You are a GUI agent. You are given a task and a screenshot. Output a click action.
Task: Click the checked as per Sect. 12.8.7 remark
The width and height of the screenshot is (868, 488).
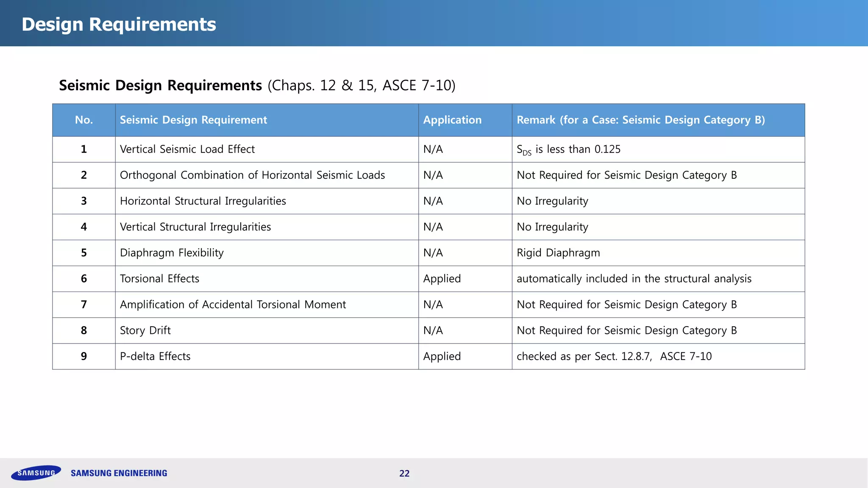click(x=614, y=356)
